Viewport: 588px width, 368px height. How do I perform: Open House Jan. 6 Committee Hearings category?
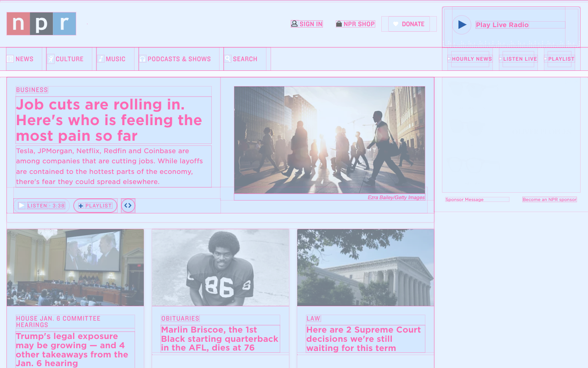[58, 322]
